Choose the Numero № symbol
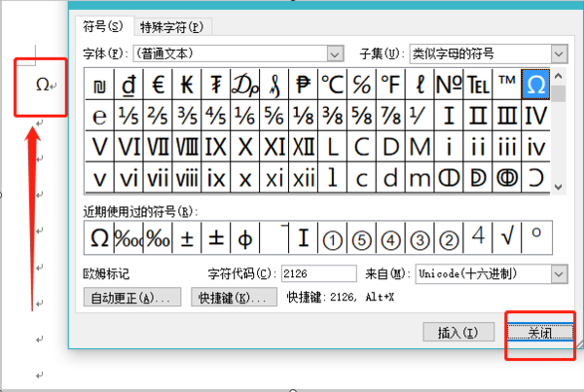584x392 pixels. click(449, 86)
